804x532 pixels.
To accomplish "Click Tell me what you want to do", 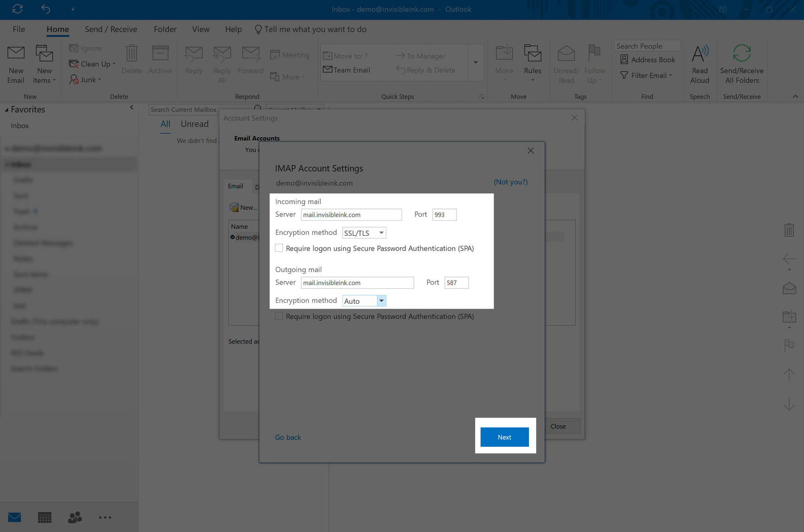I will point(310,29).
